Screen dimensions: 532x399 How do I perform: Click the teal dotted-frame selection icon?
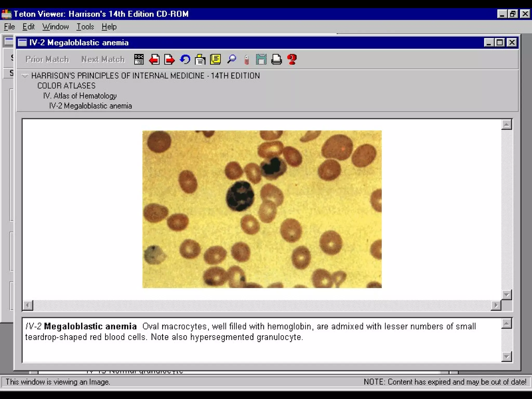coord(261,59)
